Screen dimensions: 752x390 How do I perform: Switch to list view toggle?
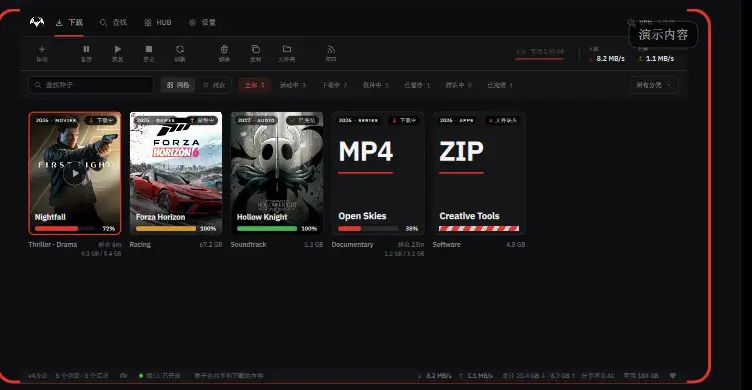point(213,85)
